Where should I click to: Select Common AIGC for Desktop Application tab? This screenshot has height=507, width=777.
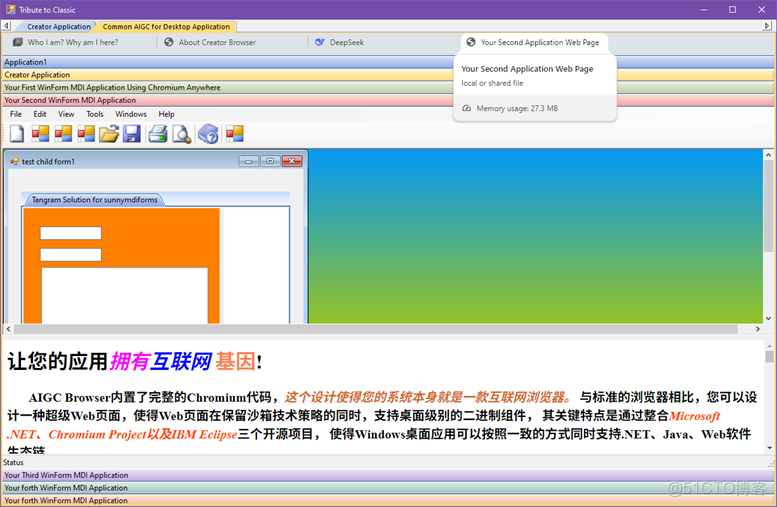click(x=166, y=27)
